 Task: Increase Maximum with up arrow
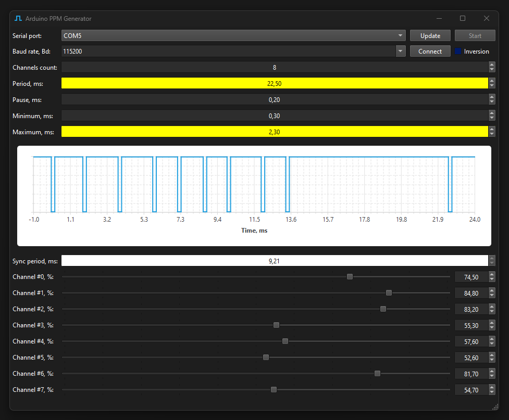click(492, 129)
